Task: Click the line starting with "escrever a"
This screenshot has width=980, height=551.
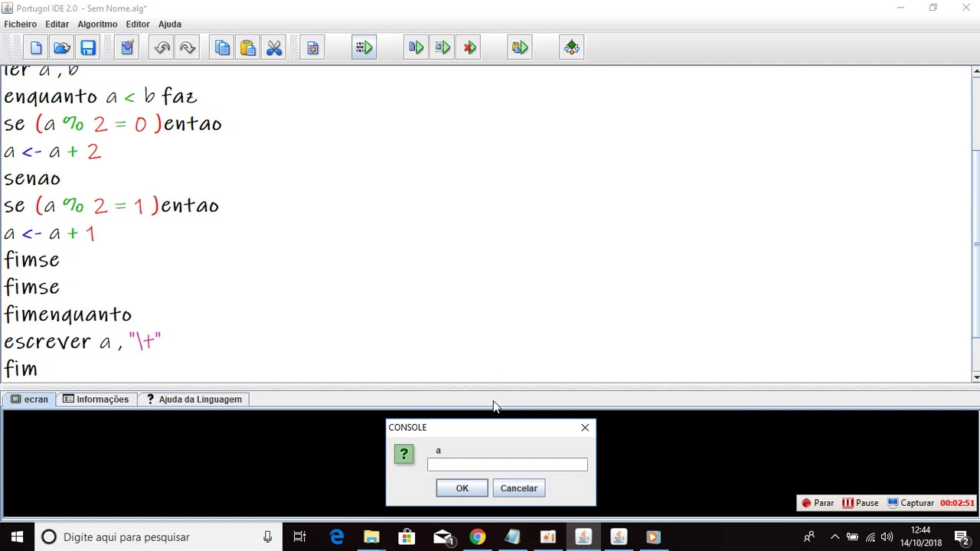Action: [x=83, y=341]
